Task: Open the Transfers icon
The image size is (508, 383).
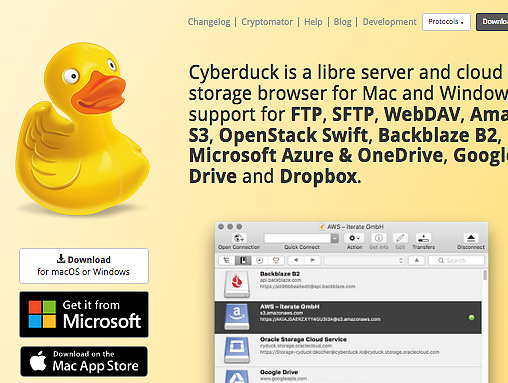Action: pyautogui.click(x=424, y=238)
